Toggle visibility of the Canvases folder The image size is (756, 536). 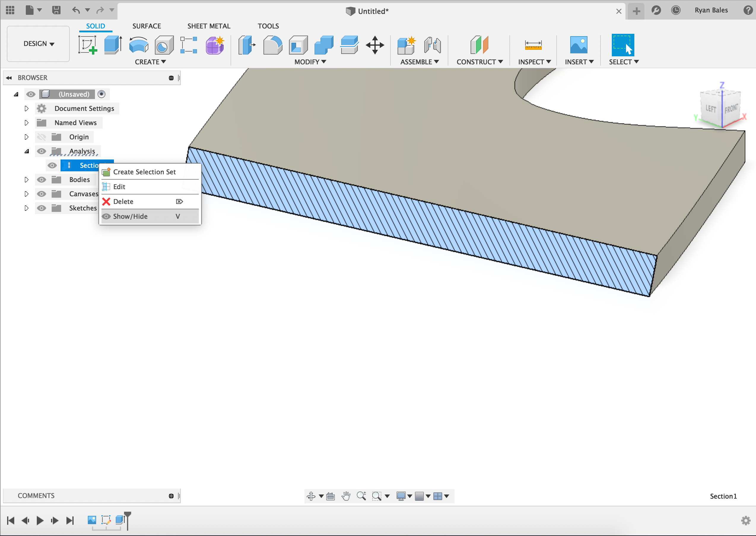click(41, 194)
